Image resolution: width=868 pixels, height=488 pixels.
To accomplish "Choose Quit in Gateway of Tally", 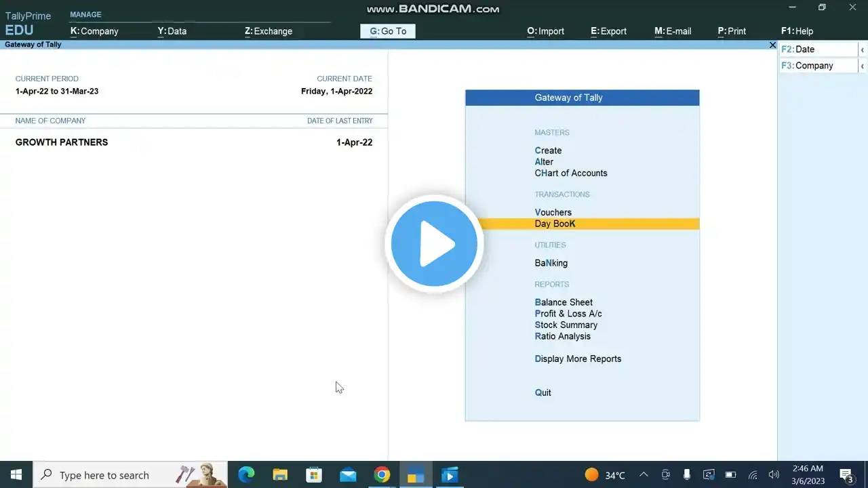I will point(542,392).
